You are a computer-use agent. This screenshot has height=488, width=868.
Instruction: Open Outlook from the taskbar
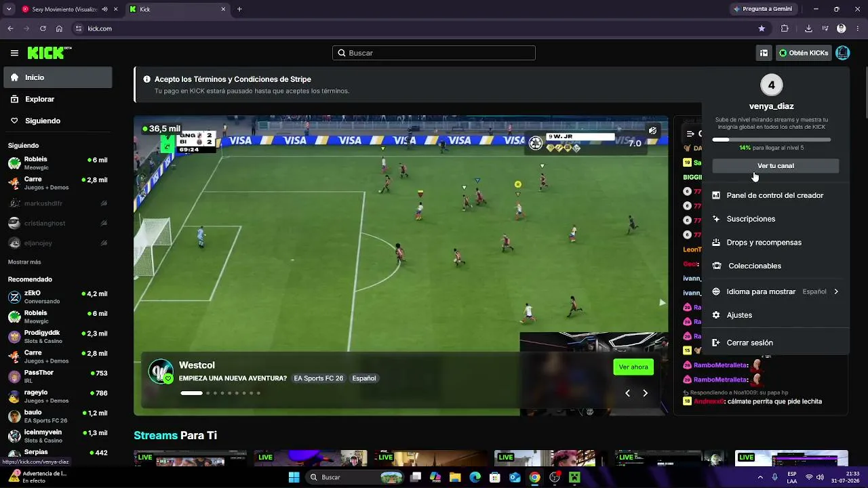tap(515, 477)
